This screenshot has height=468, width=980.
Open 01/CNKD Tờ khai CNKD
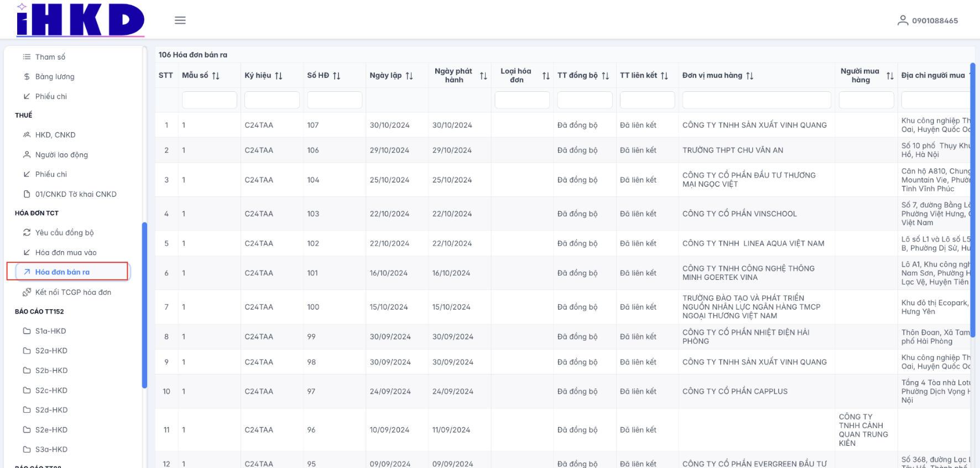(x=76, y=194)
